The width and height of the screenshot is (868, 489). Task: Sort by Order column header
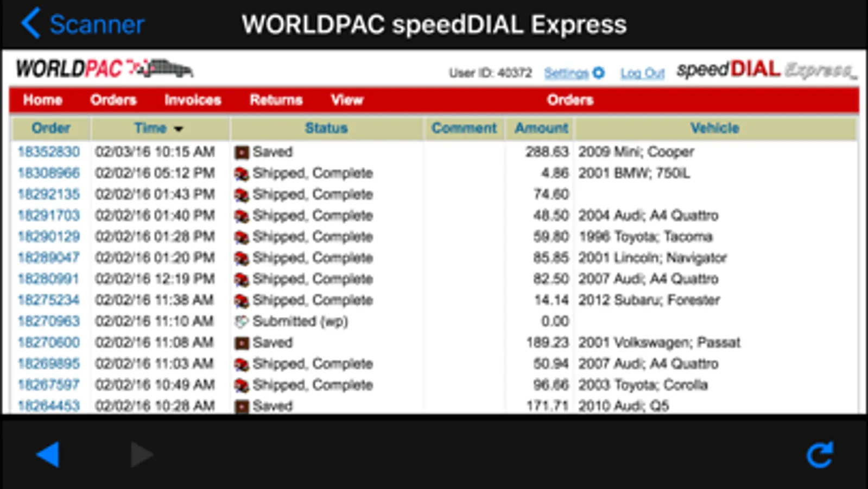click(51, 128)
